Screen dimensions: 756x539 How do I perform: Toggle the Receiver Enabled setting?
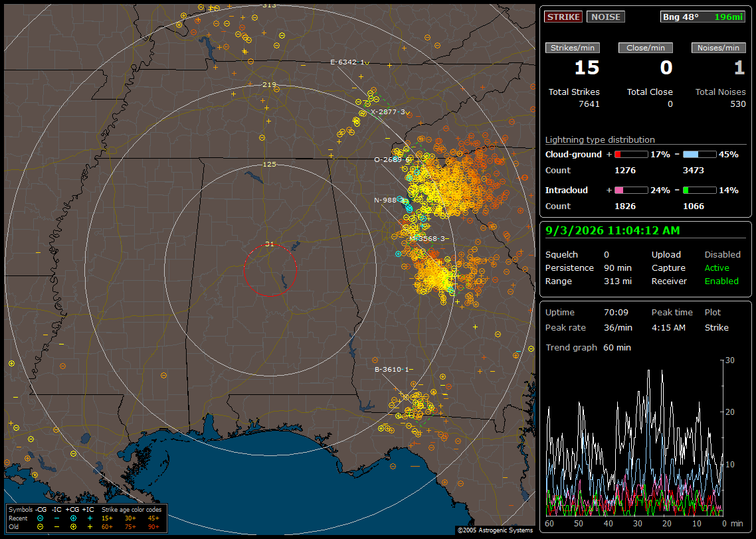pyautogui.click(x=721, y=281)
